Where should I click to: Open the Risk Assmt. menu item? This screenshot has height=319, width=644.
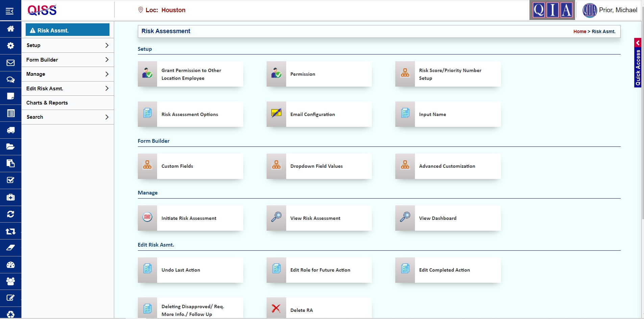(67, 30)
